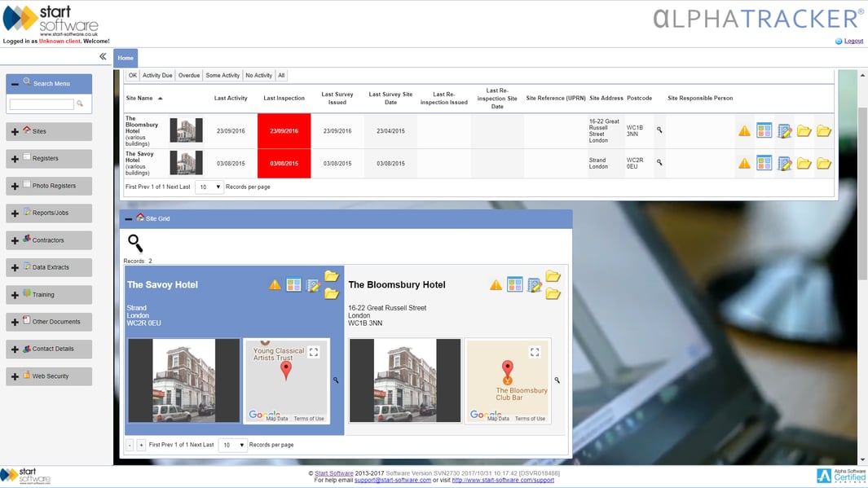Click the Next pagination link below the site table
868x488 pixels.
pos(174,186)
